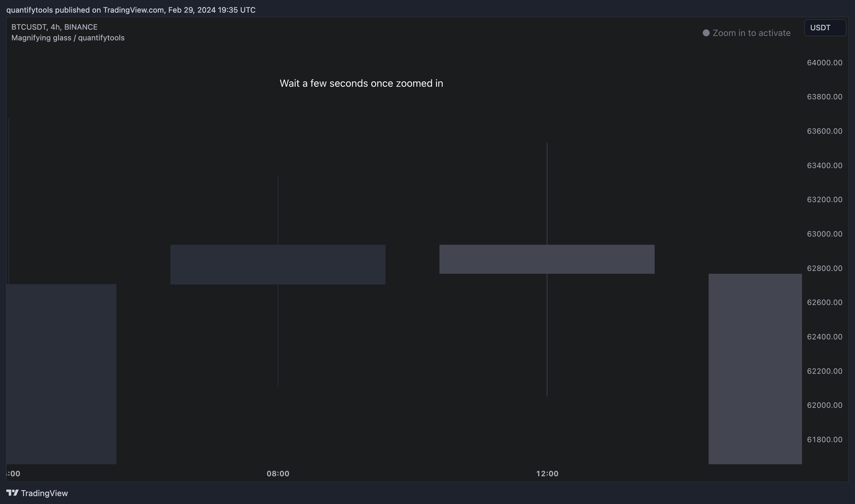Click the BTCUSDT, 4h, BINANCE symbol title
The width and height of the screenshot is (855, 504).
coord(54,27)
